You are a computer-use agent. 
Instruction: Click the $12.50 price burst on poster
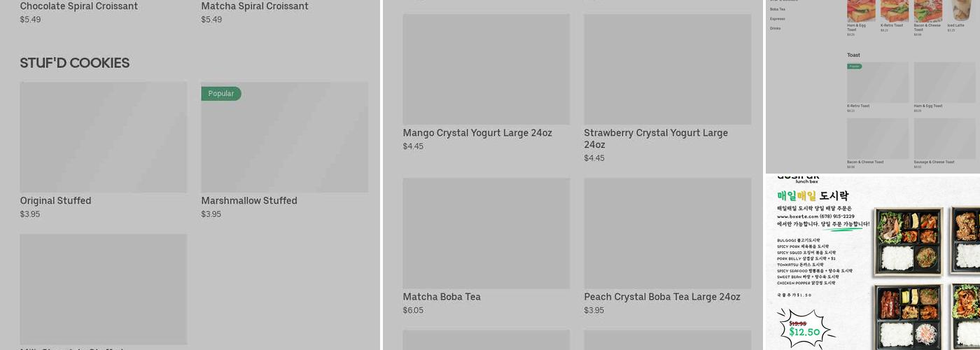click(x=804, y=329)
